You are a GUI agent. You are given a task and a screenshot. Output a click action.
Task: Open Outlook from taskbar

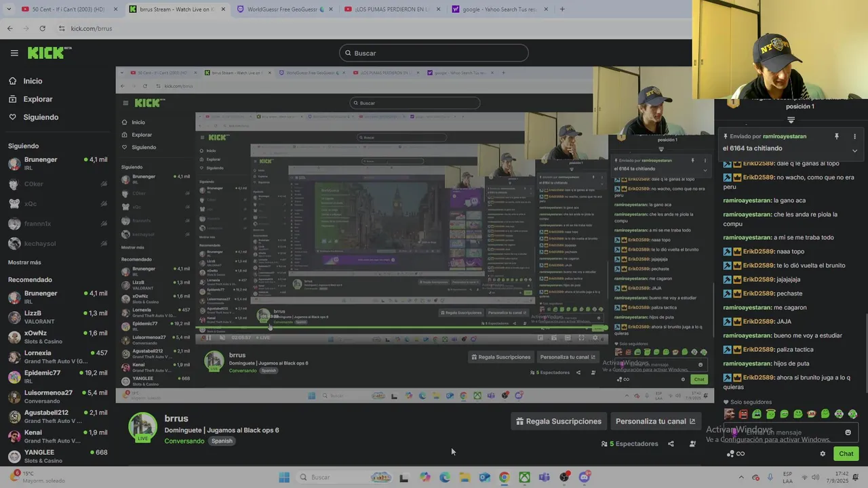484,477
